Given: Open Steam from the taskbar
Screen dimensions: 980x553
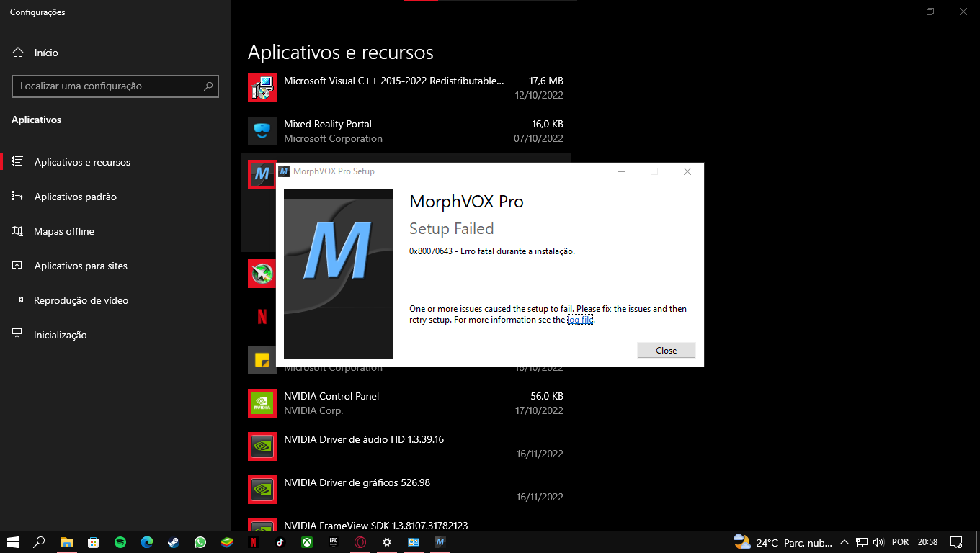Looking at the screenshot, I should tap(174, 542).
